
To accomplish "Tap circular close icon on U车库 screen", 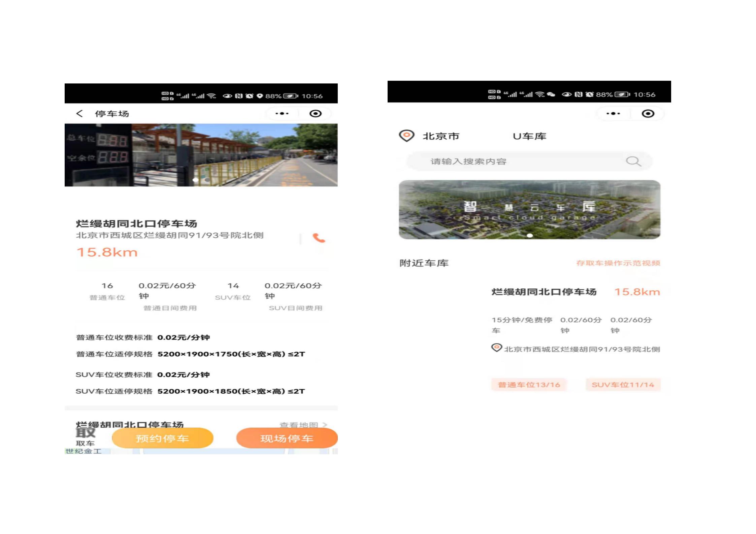I will coord(648,114).
